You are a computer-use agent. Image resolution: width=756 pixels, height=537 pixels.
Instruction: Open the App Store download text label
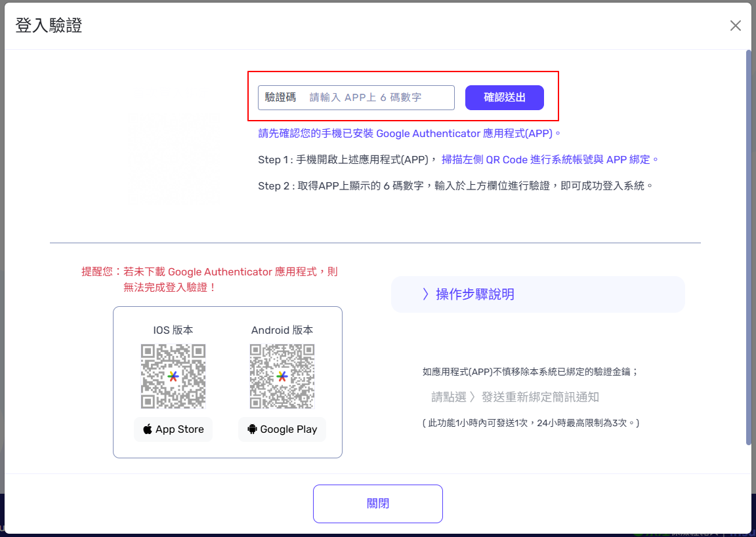[180, 429]
